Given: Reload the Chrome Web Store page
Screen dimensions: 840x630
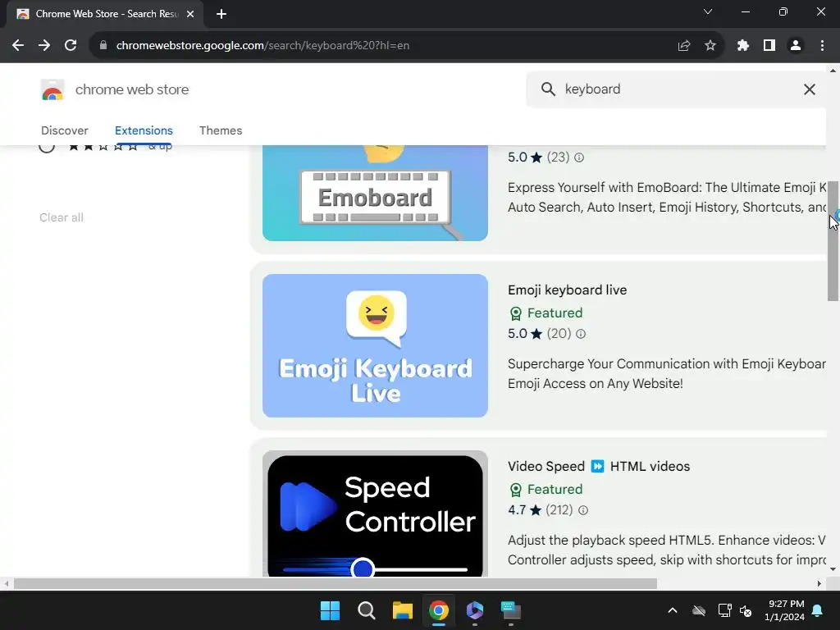Looking at the screenshot, I should click(x=71, y=46).
